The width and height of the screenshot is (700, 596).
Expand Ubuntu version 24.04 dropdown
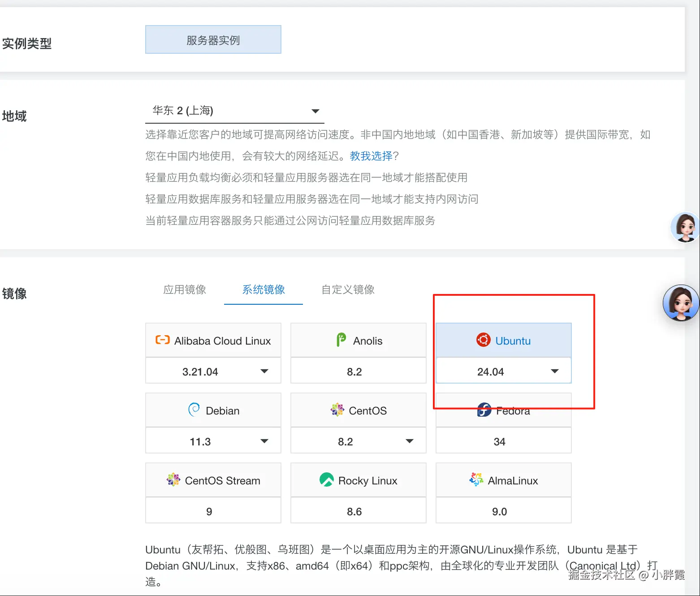[x=504, y=371]
